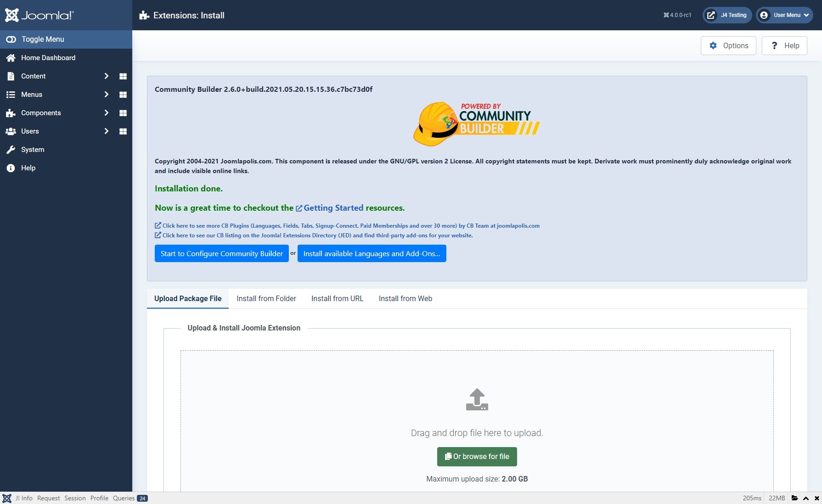
Task: Click the 205ms timing indicator
Action: [x=752, y=498]
